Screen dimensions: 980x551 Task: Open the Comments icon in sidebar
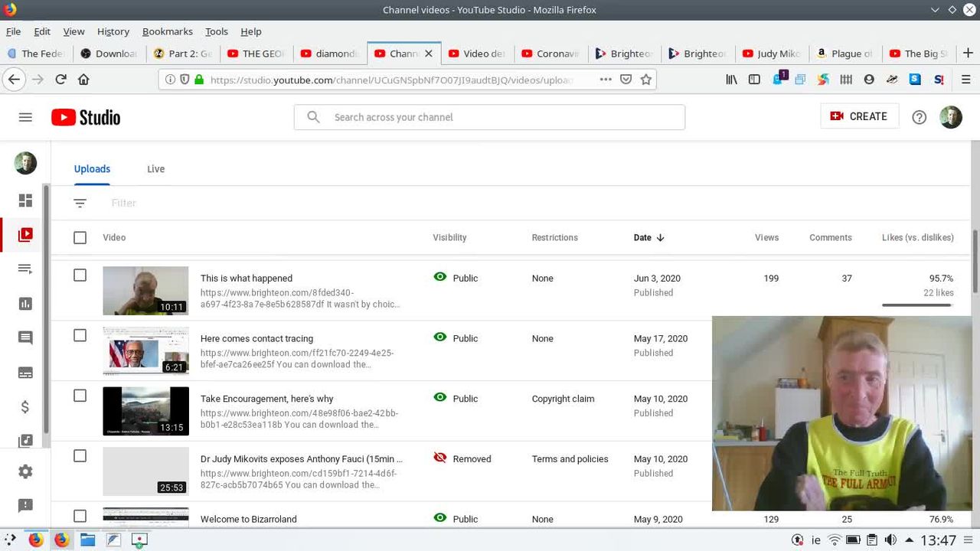25,338
